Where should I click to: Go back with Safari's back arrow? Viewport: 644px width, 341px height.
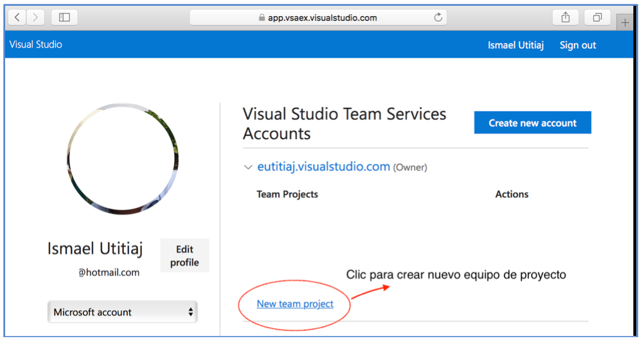click(x=17, y=17)
